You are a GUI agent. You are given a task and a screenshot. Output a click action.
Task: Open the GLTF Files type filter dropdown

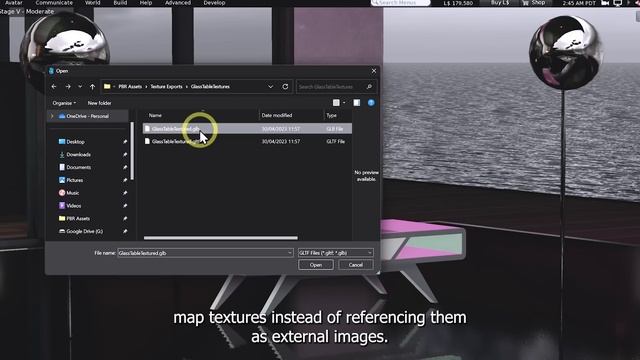(336, 253)
